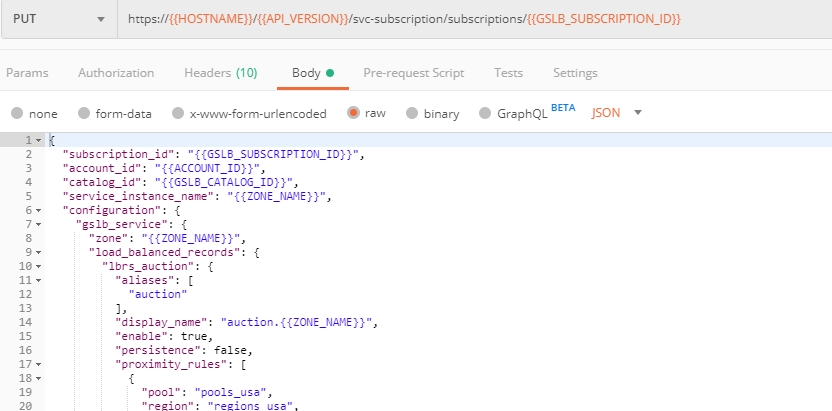Click the "display_name" key on line 14

coord(162,322)
